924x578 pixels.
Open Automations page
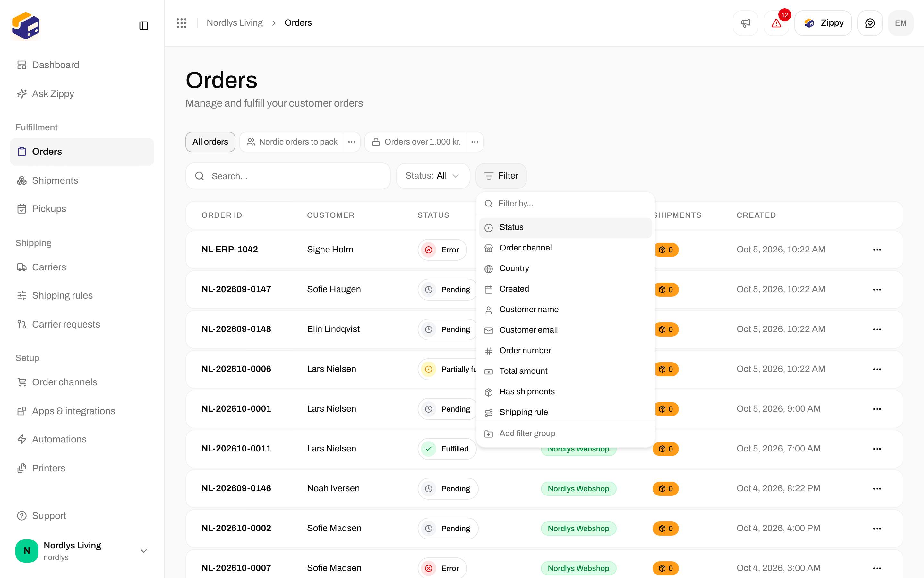(x=82, y=439)
